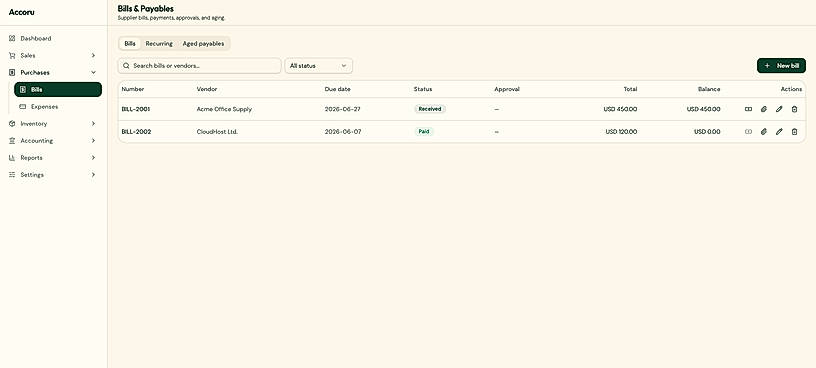Click balance USD 0.00
This screenshot has height=368, width=816.
coord(707,132)
